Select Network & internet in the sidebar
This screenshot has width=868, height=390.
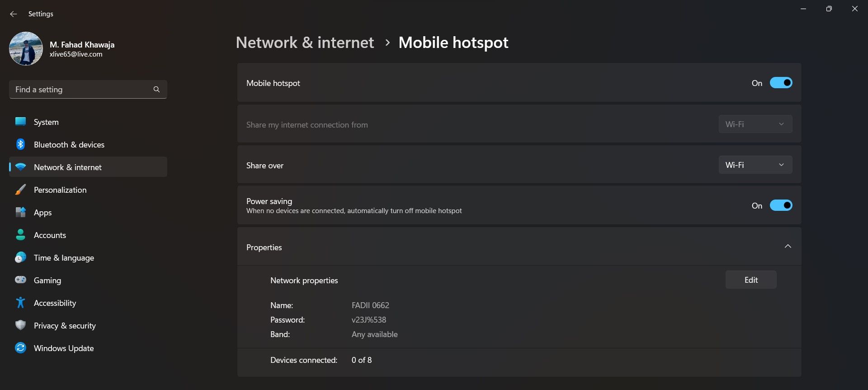tap(67, 167)
